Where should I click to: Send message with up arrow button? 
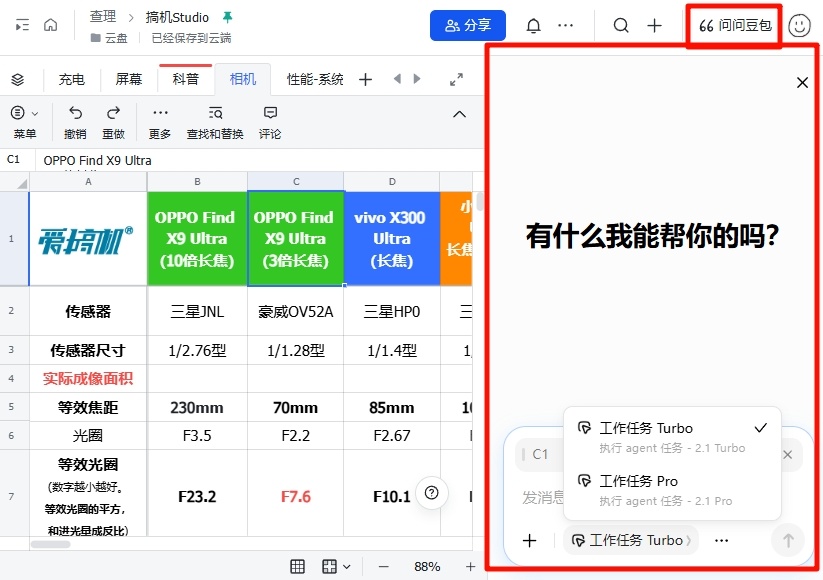(x=788, y=540)
